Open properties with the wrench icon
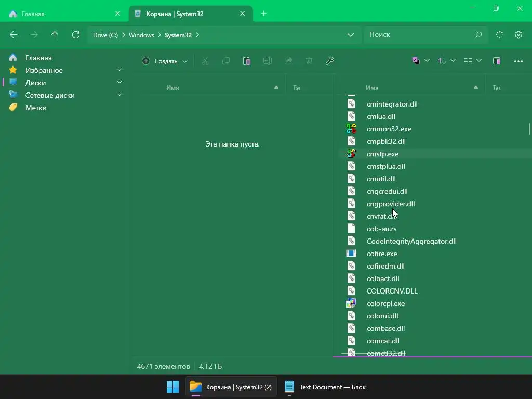The image size is (532, 399). pyautogui.click(x=330, y=61)
